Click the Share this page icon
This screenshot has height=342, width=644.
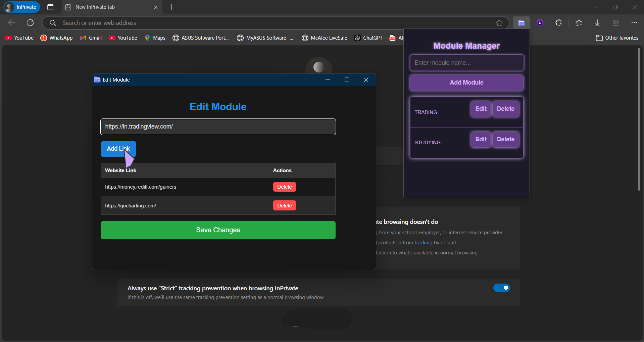[615, 22]
